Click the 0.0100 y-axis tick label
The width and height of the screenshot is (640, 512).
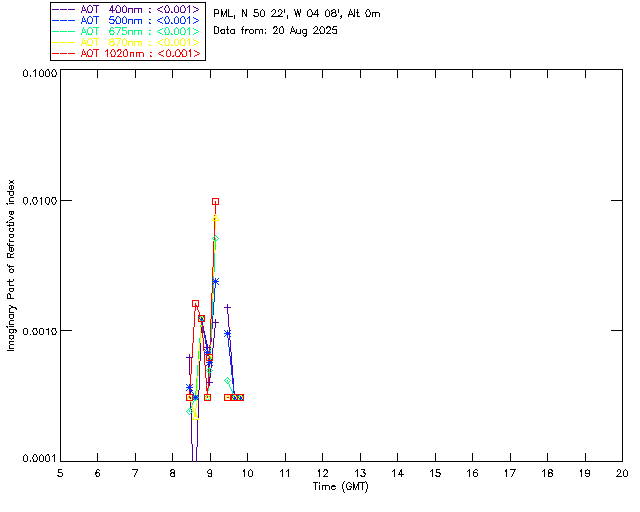[x=40, y=201]
